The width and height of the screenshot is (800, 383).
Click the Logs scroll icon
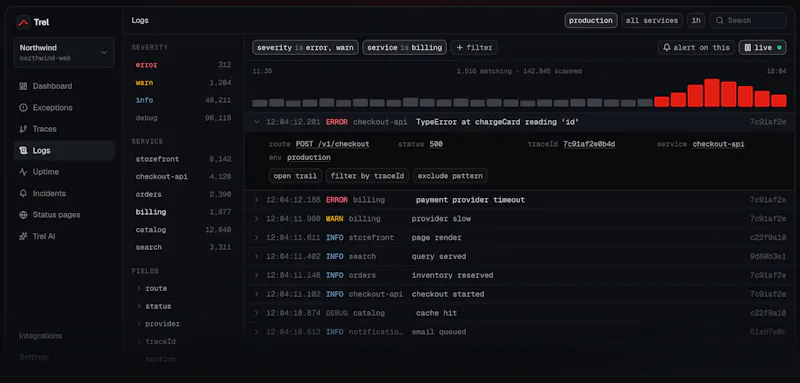23,150
